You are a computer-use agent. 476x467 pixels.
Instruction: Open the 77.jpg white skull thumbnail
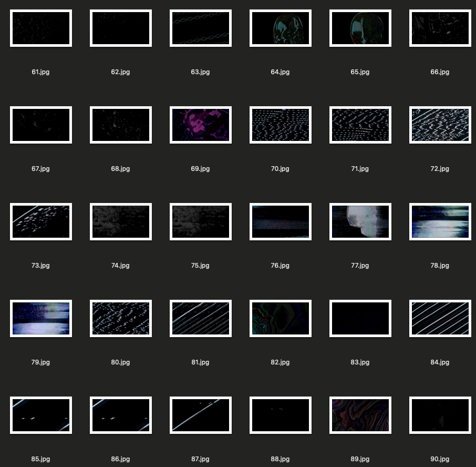(360, 222)
